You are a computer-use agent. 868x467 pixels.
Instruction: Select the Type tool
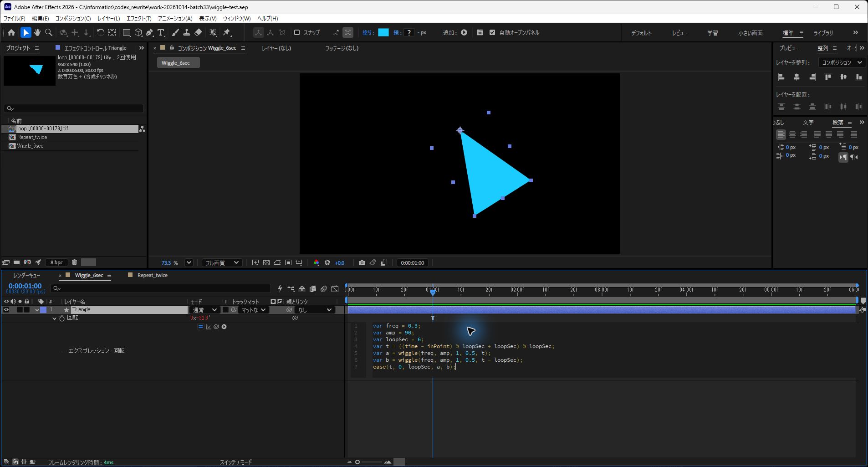tap(161, 32)
